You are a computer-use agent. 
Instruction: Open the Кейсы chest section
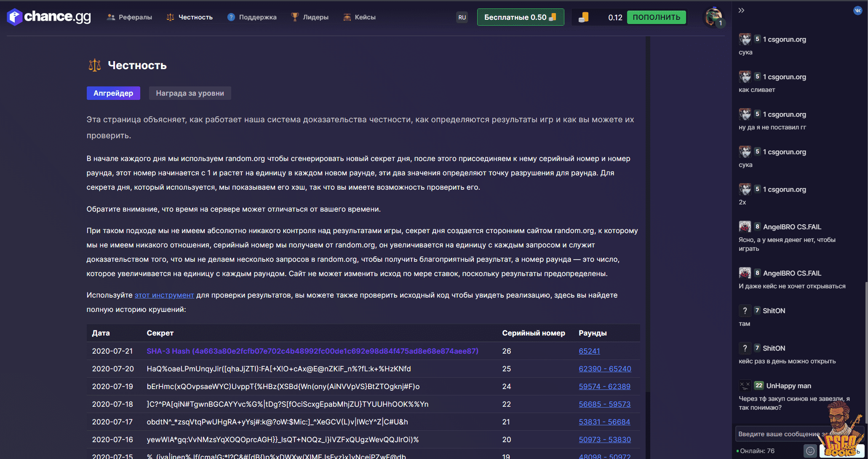point(359,17)
